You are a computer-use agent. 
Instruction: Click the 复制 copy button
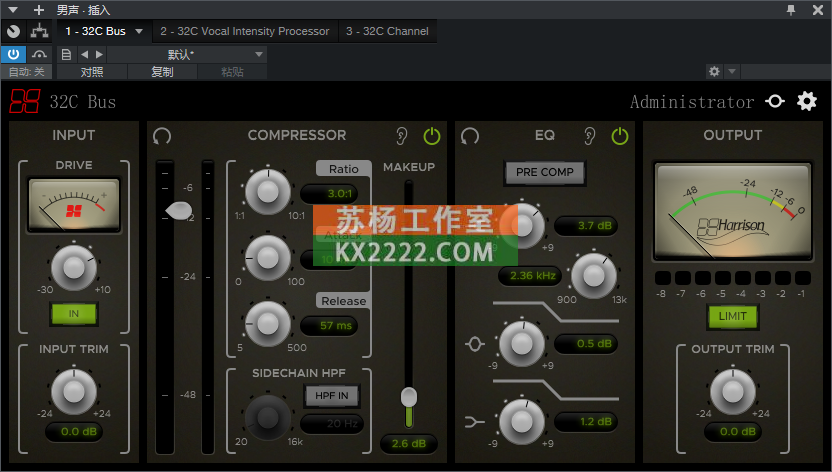pos(162,72)
